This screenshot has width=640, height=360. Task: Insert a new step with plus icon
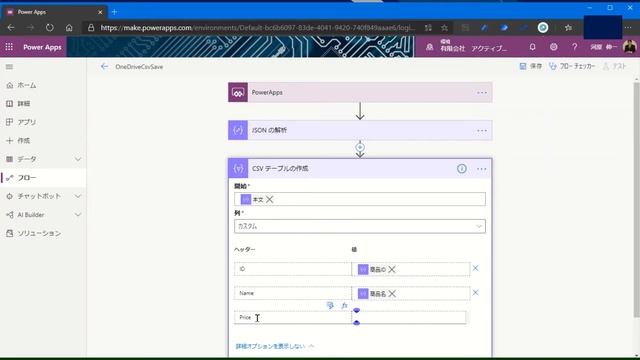coord(360,147)
